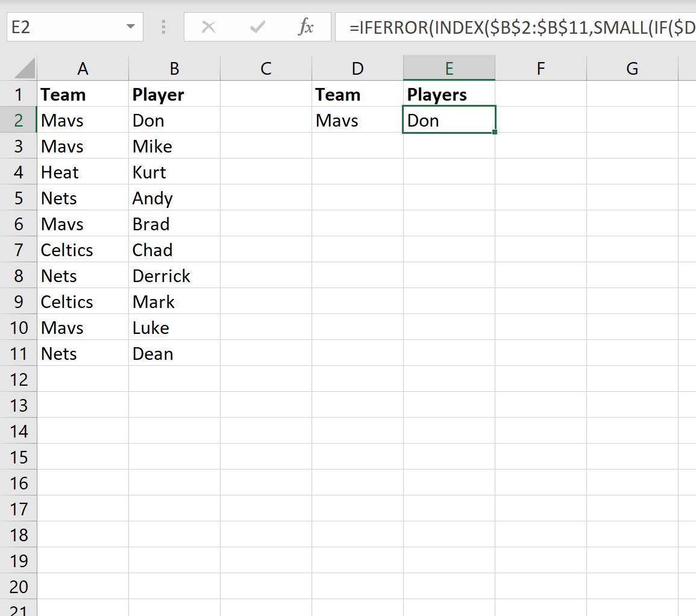The height and width of the screenshot is (616, 696).
Task: Select the column A header
Action: point(83,68)
